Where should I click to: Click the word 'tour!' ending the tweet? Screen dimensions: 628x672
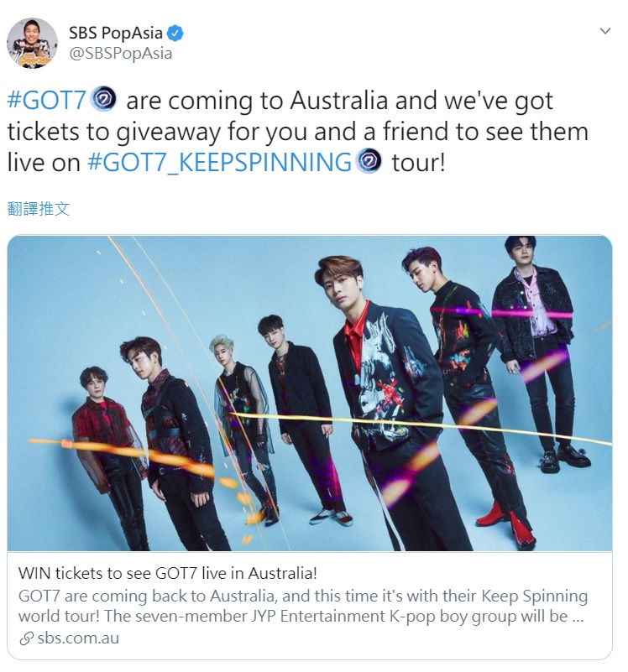(418, 163)
